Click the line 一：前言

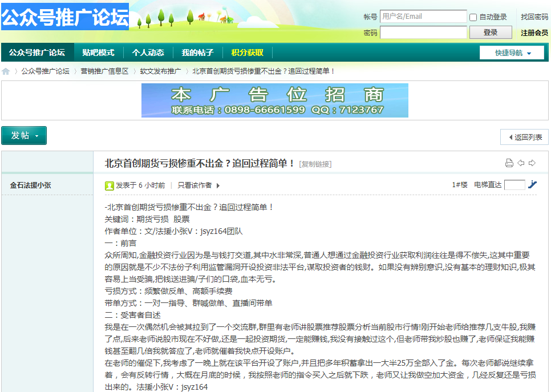tap(120, 243)
